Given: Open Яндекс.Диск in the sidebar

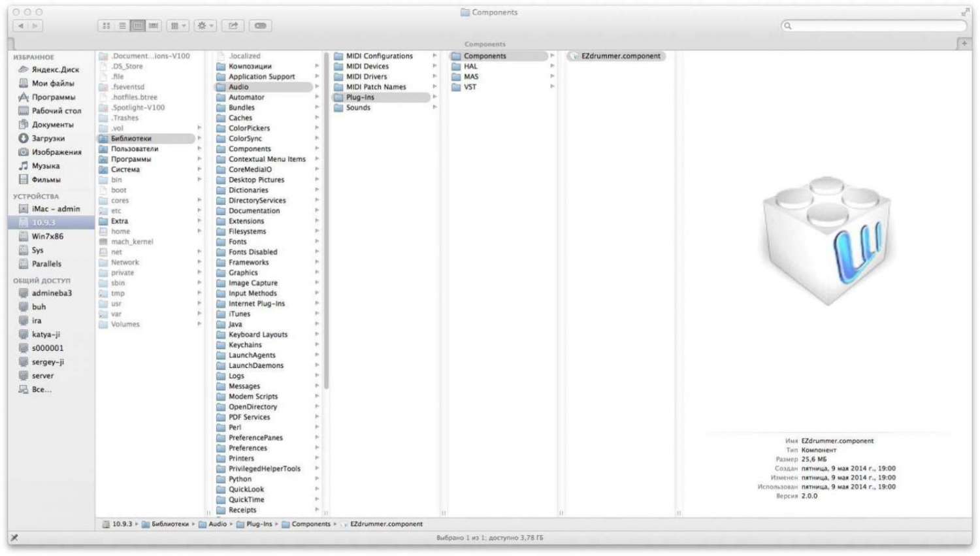Looking at the screenshot, I should [55, 69].
